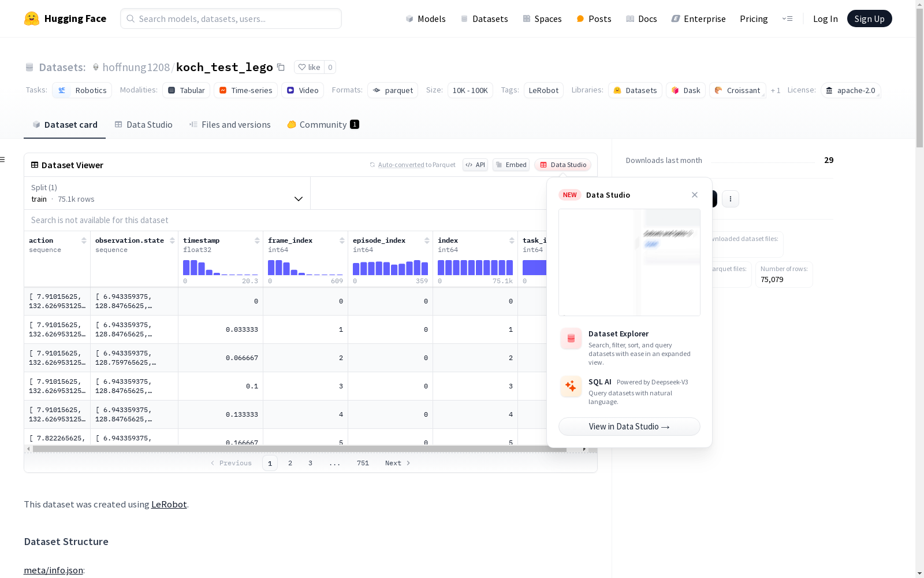Viewport: 924px width, 578px height.
Task: Select the Time-series modality tag
Action: coord(245,90)
